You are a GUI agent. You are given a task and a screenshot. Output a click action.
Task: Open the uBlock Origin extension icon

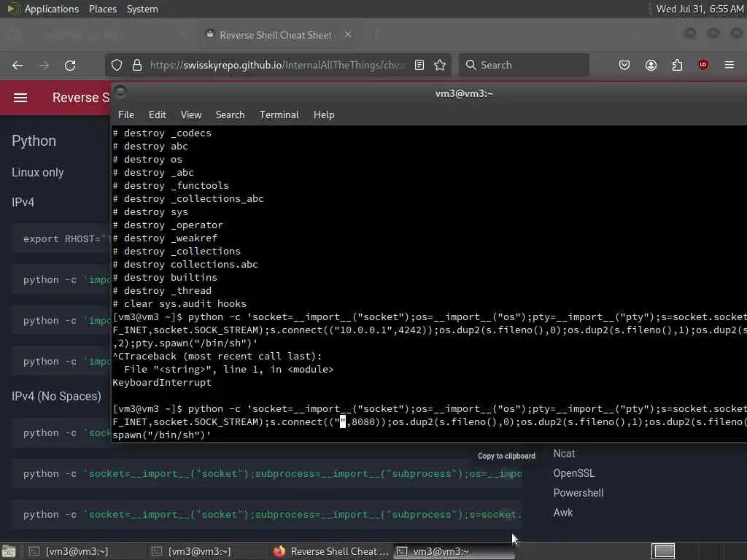703,65
